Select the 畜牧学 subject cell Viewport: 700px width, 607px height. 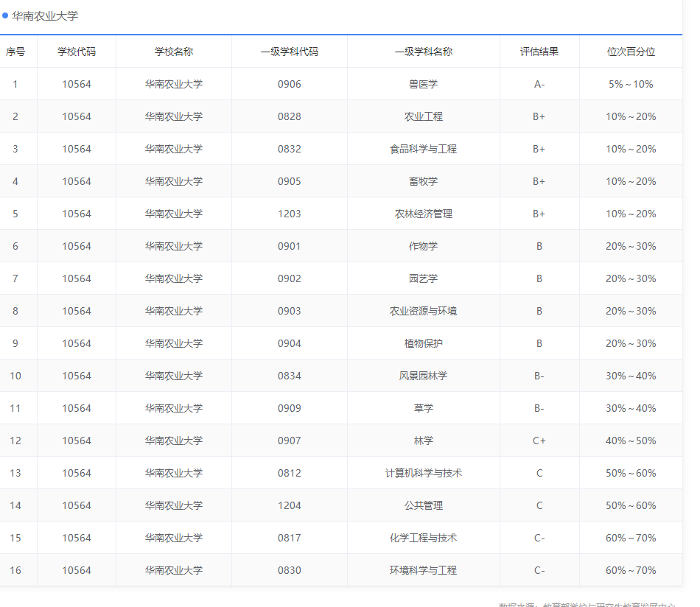pyautogui.click(x=424, y=182)
